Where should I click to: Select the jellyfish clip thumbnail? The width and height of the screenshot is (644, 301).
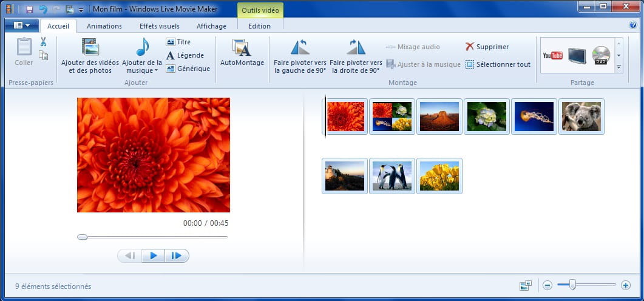coord(534,116)
